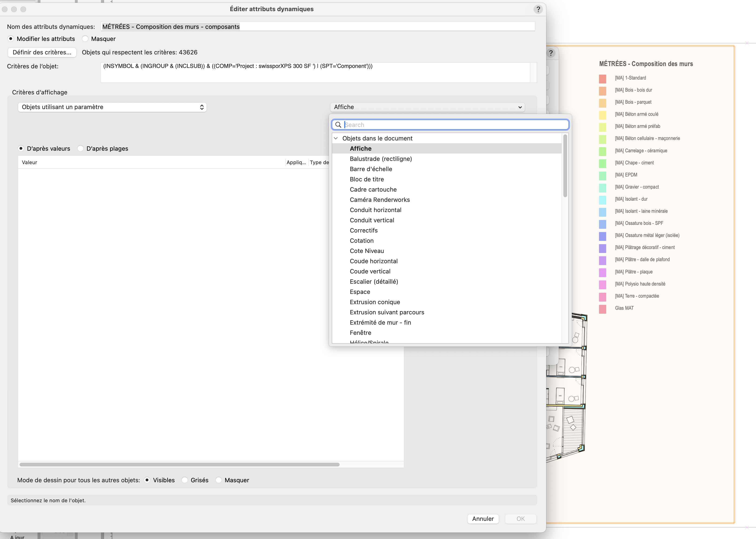
Task: Select Fenêtre in the object type list
Action: click(360, 333)
